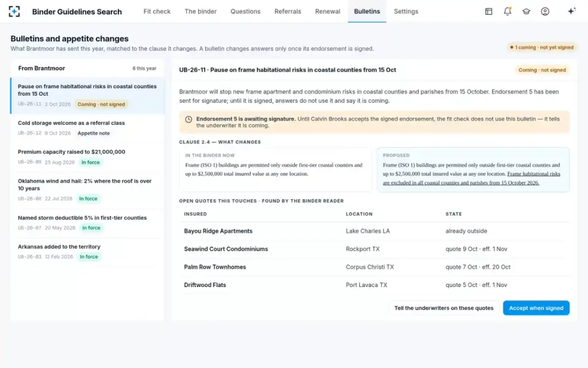Click Rockport TX location cell

[363, 249]
